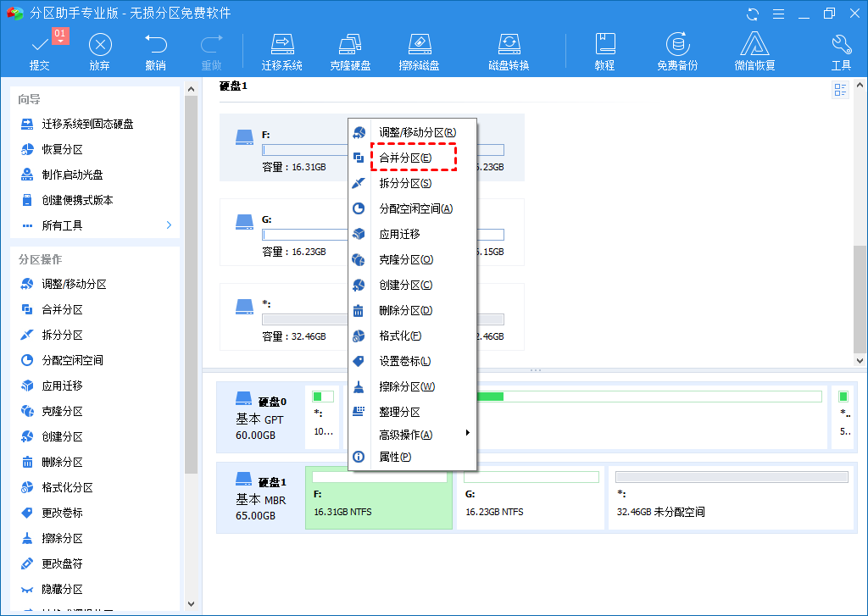Choose 合并分区 (Merge Partitions) in the context menu
This screenshot has width=868, height=616.
tap(405, 158)
